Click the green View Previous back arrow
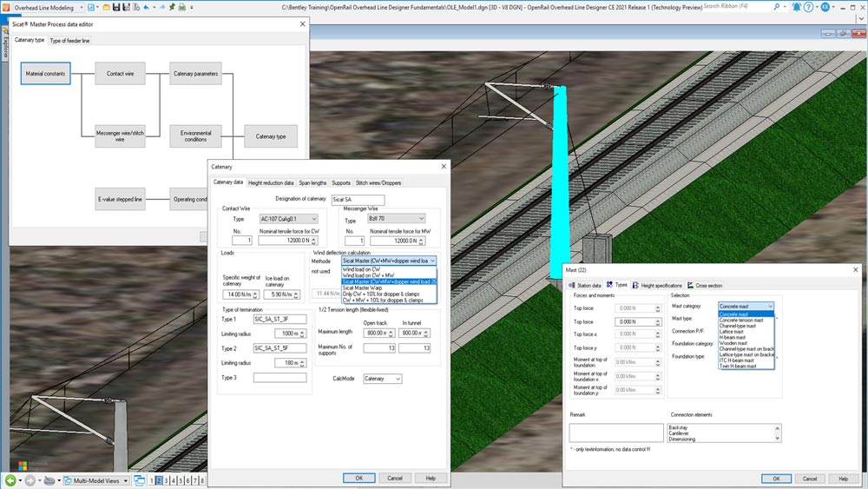This screenshot has width=868, height=489. tap(10, 480)
